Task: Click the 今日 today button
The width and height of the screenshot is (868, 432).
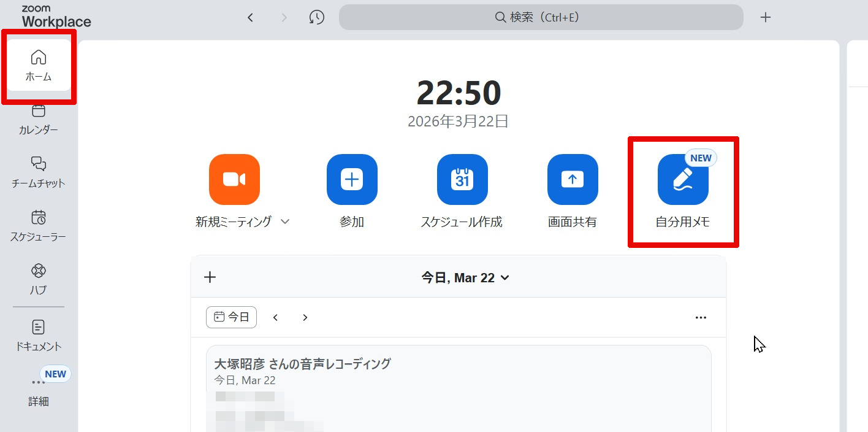Action: point(232,317)
